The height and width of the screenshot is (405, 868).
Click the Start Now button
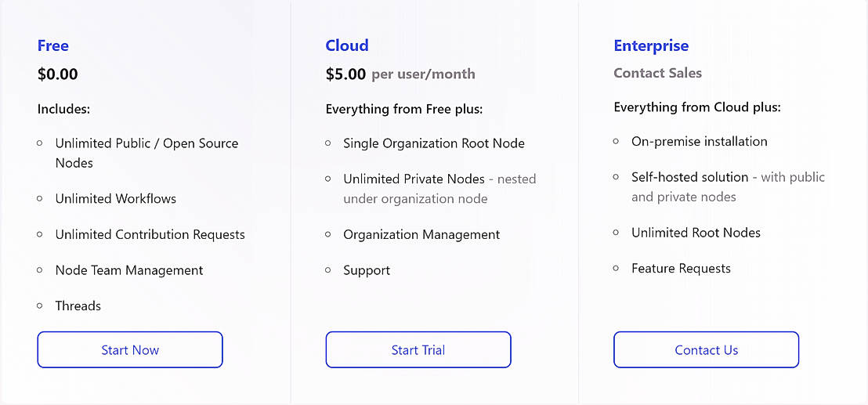(x=130, y=350)
